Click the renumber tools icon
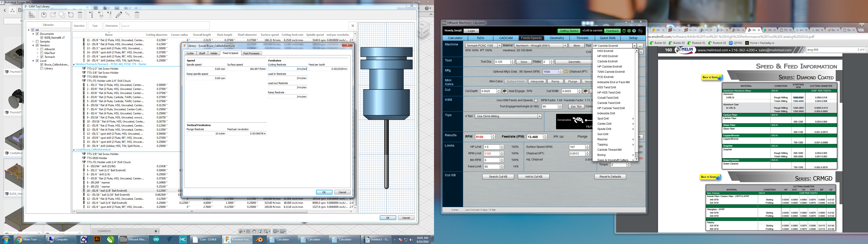868x244 pixels. (128, 14)
